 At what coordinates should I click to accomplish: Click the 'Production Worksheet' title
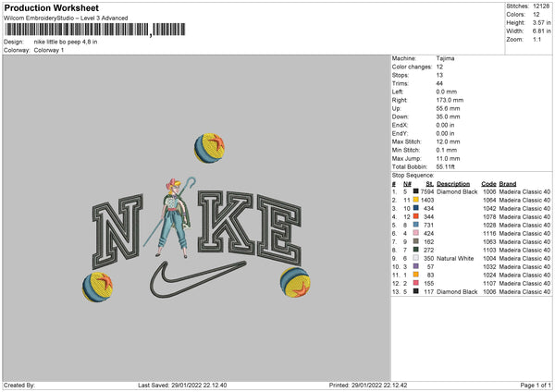click(51, 7)
